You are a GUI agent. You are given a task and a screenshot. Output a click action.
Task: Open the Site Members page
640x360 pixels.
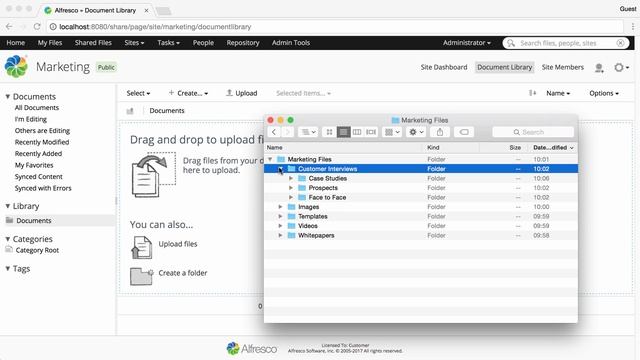point(562,67)
